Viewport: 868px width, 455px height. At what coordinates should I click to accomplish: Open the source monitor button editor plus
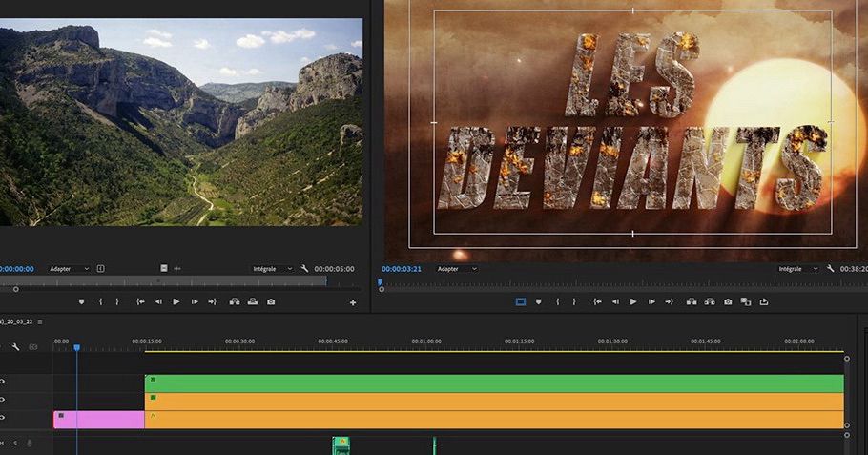353,303
